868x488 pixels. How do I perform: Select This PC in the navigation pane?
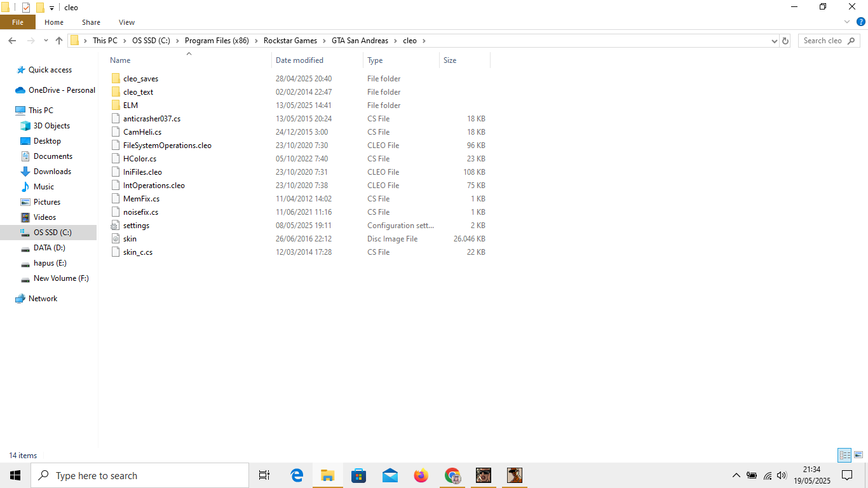click(41, 111)
